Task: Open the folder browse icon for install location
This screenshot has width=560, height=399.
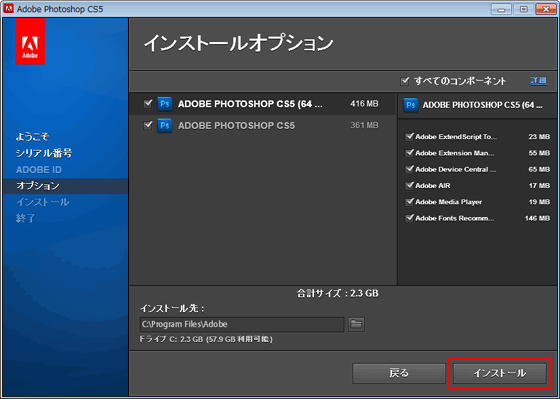Action: click(x=356, y=324)
